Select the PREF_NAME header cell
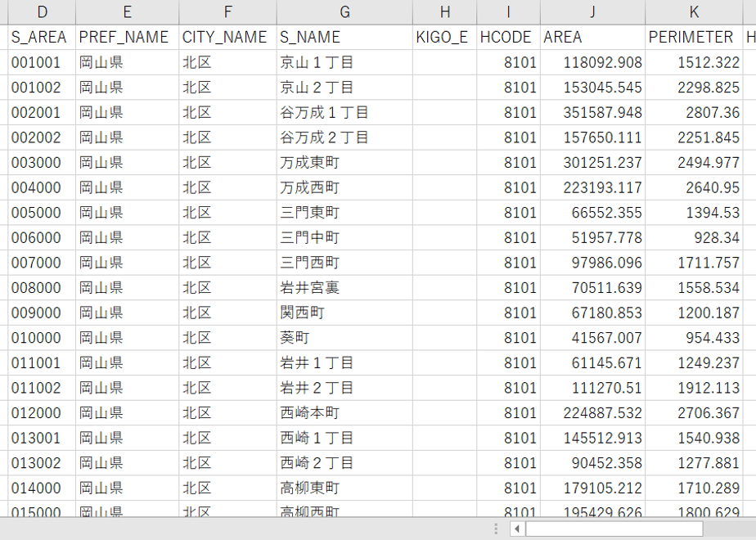Viewport: 756px width, 540px height. 128,37
